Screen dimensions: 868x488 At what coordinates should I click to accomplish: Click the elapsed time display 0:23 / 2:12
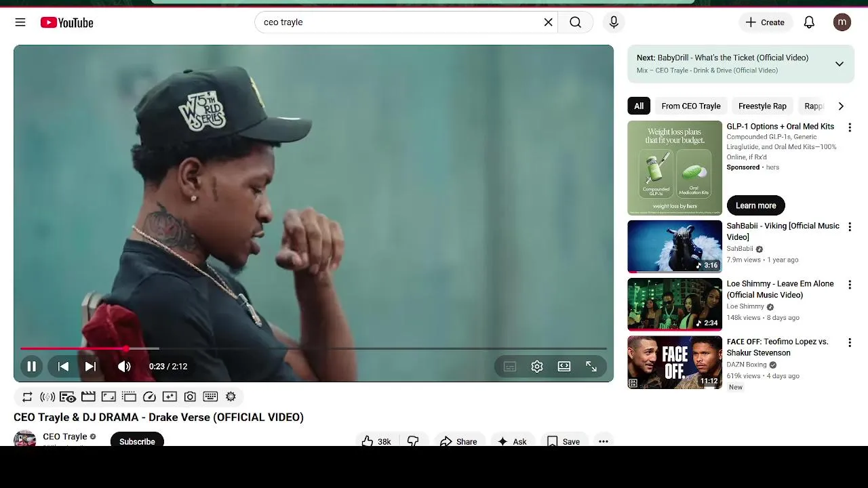click(168, 367)
